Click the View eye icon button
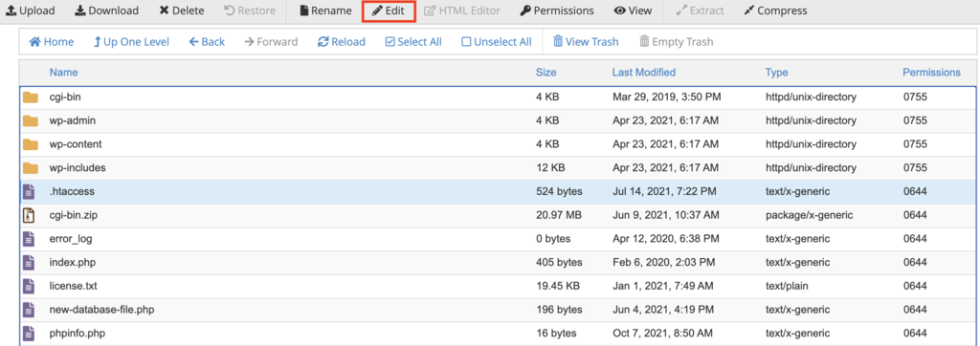 coord(634,11)
